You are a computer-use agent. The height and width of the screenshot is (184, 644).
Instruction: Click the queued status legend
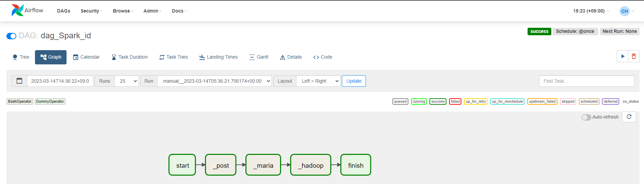(x=400, y=101)
